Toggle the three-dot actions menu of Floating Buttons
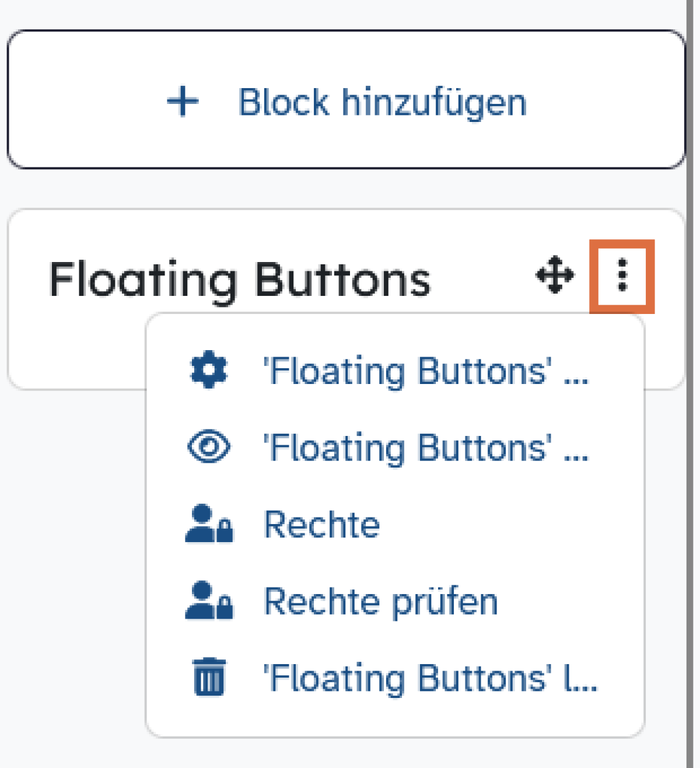700x768 pixels. pos(622,275)
